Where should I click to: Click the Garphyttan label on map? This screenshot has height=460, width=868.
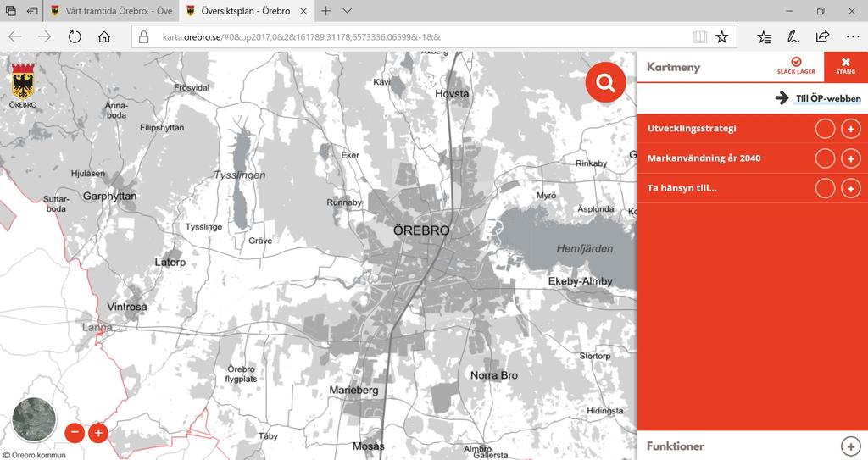pyautogui.click(x=109, y=196)
